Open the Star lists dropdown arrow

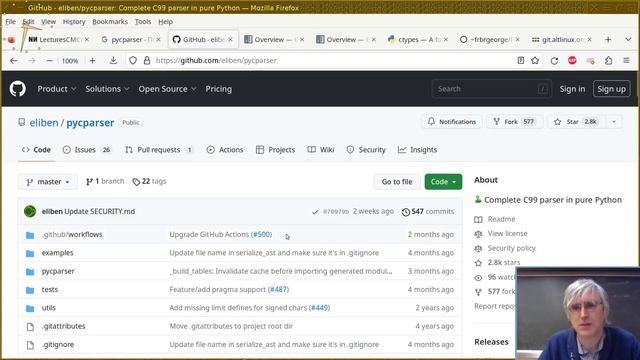[613, 122]
